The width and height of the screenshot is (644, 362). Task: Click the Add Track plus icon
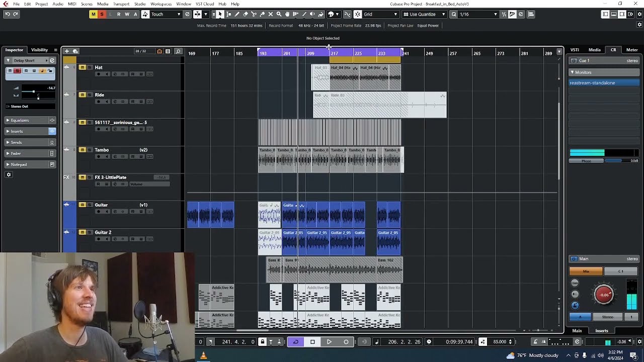tap(66, 51)
